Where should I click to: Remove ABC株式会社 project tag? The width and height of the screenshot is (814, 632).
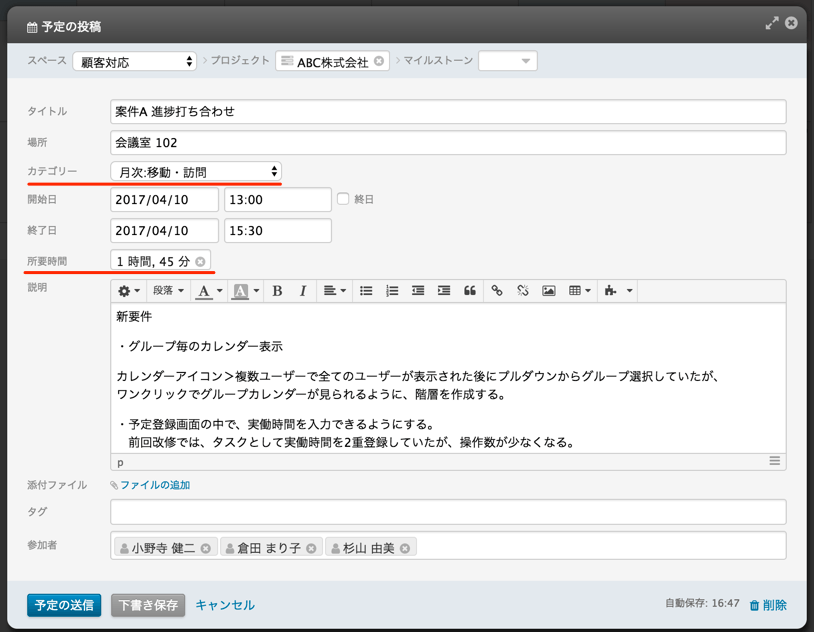379,61
